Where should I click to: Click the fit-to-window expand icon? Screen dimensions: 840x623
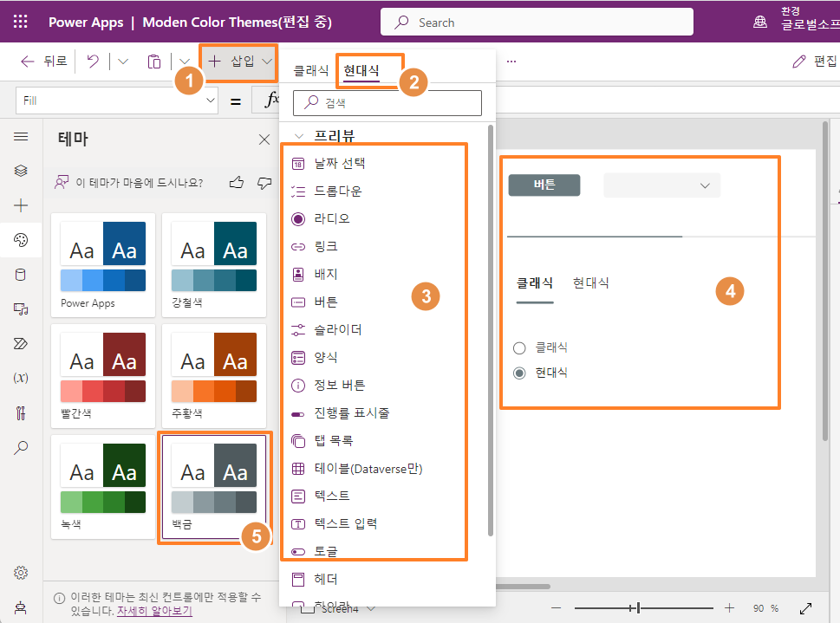tap(805, 608)
